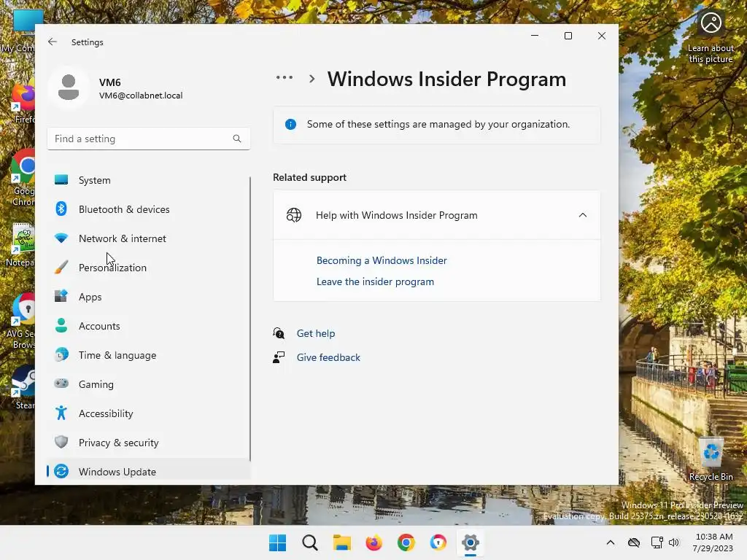The height and width of the screenshot is (560, 747).
Task: Go back with the Settings back arrow
Action: click(53, 42)
